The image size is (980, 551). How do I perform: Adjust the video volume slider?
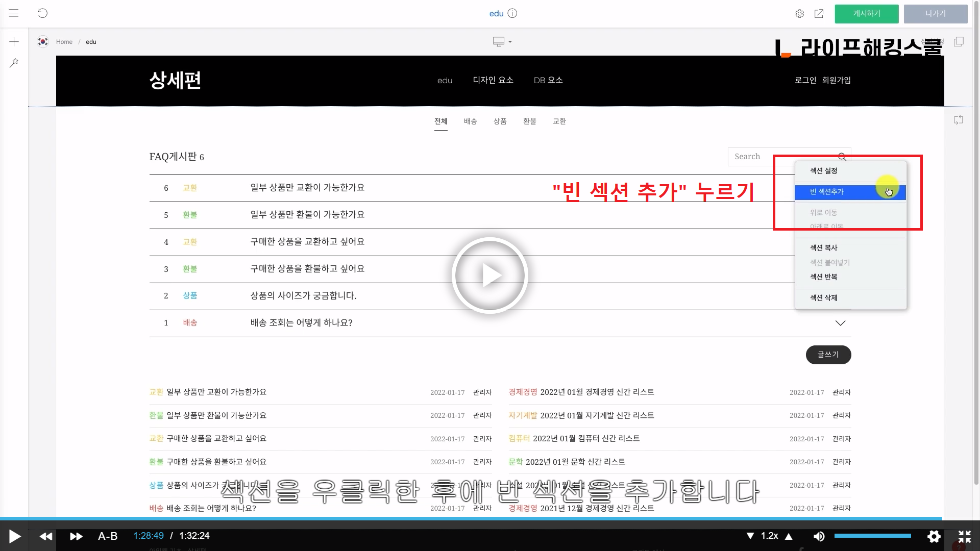(x=873, y=536)
